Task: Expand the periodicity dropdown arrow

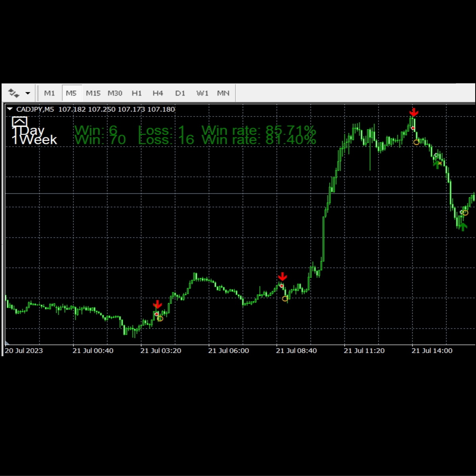Action: (x=28, y=94)
